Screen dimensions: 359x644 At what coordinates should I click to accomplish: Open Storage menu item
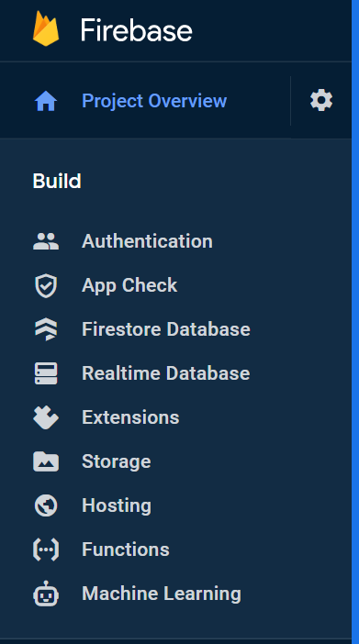tap(117, 462)
